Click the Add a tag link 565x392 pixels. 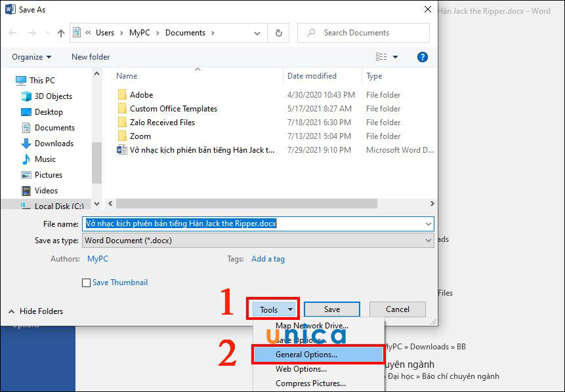coord(268,259)
